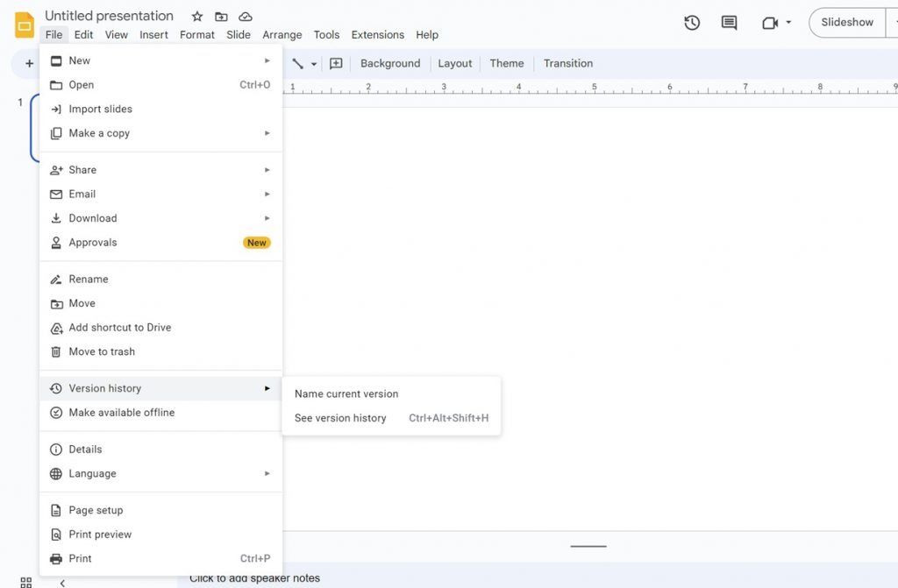Choose Move to trash
The height and width of the screenshot is (588, 898).
click(160, 351)
